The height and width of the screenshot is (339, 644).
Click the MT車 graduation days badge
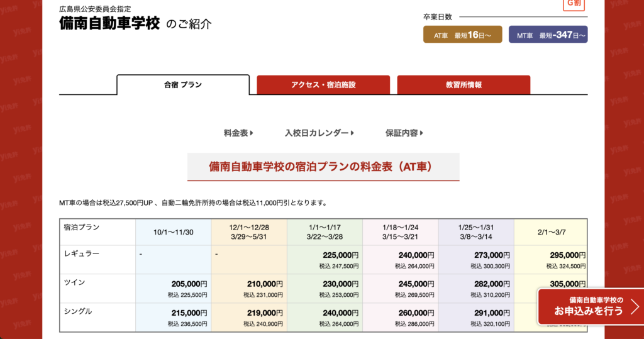tap(548, 35)
